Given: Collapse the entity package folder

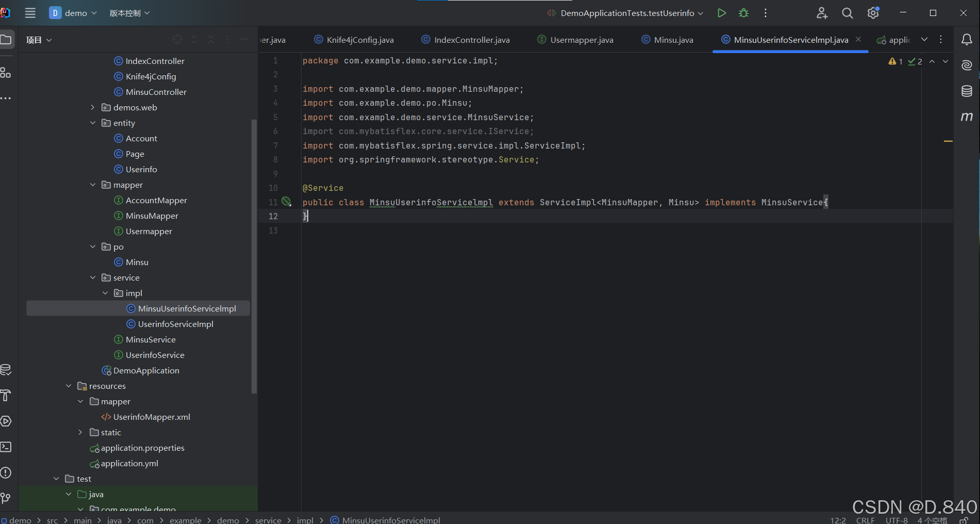Looking at the screenshot, I should tap(93, 123).
